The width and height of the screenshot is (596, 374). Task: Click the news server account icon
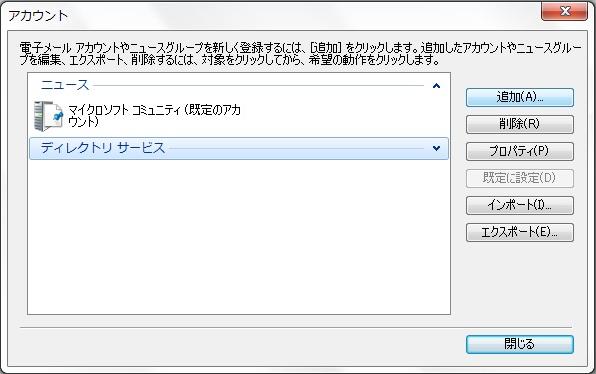pyautogui.click(x=48, y=116)
